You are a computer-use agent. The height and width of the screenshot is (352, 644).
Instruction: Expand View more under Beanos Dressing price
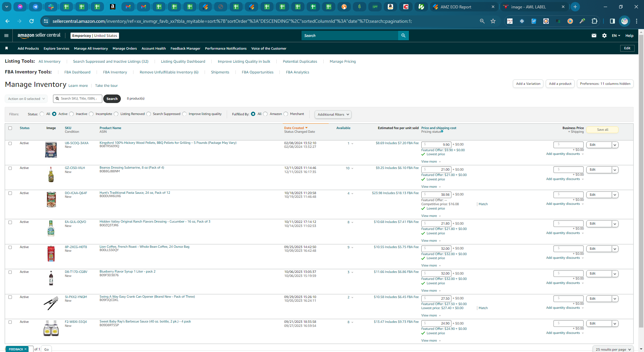(x=431, y=187)
